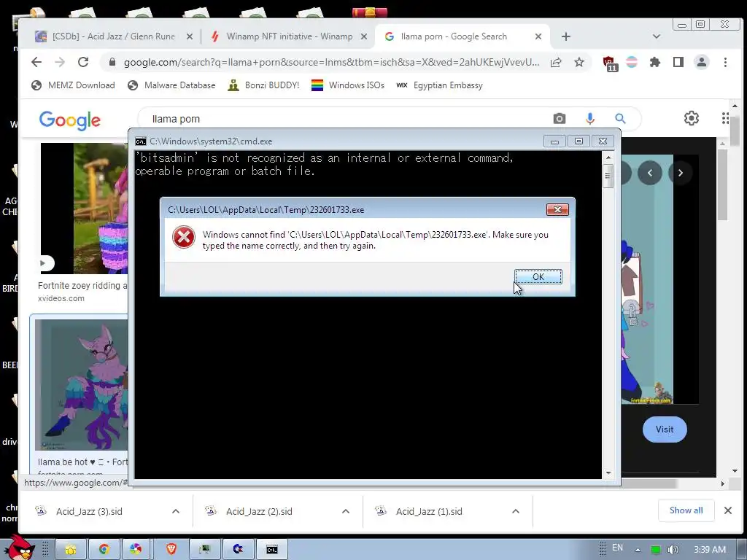This screenshot has width=747, height=560.
Task: Open Brave browser from the taskbar
Action: (171, 550)
